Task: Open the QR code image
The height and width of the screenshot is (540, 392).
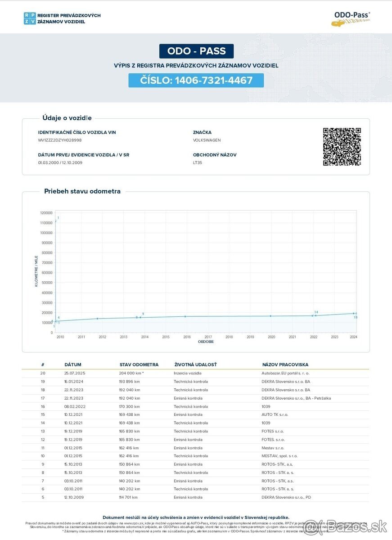Action: click(342, 147)
